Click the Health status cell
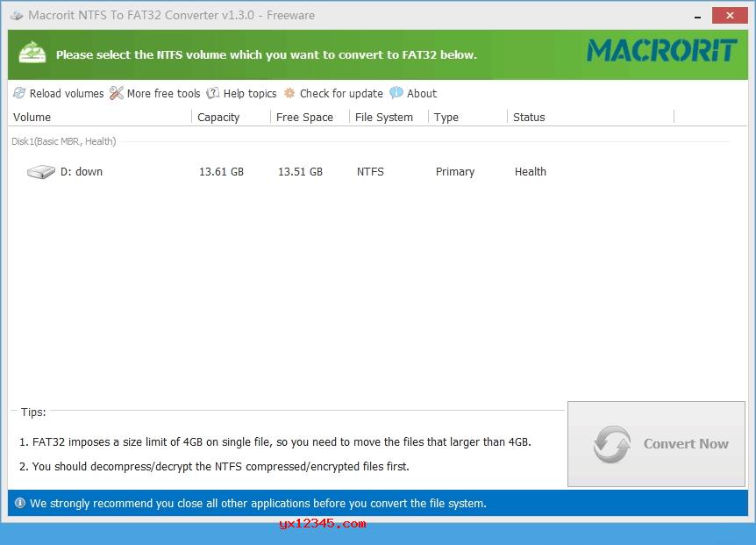 click(531, 172)
